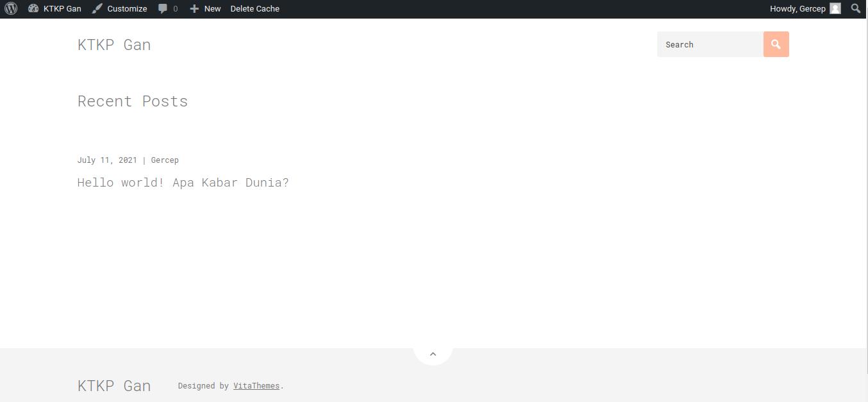Image resolution: width=868 pixels, height=402 pixels.
Task: Click the user avatar next to Howdy, Gercep
Action: point(835,8)
